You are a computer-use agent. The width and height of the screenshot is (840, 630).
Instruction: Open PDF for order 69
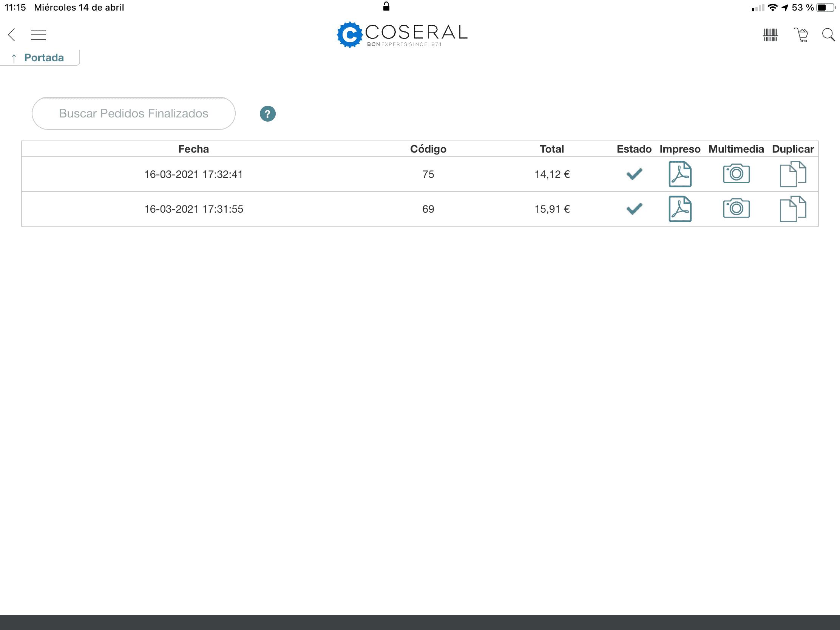[x=680, y=209]
